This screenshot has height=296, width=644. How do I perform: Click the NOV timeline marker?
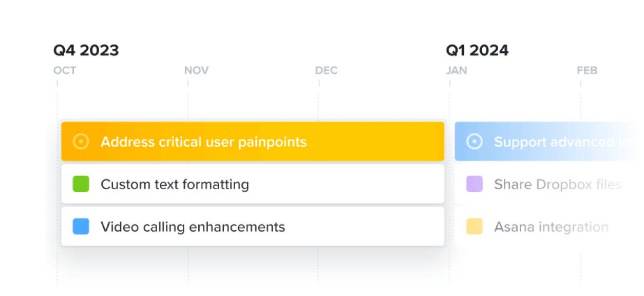196,70
